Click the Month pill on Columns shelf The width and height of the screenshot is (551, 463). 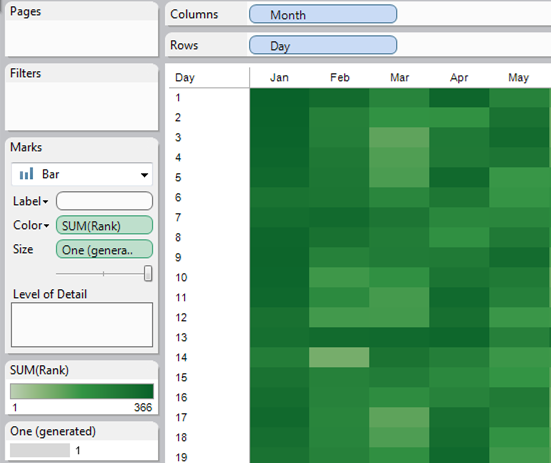[323, 14]
